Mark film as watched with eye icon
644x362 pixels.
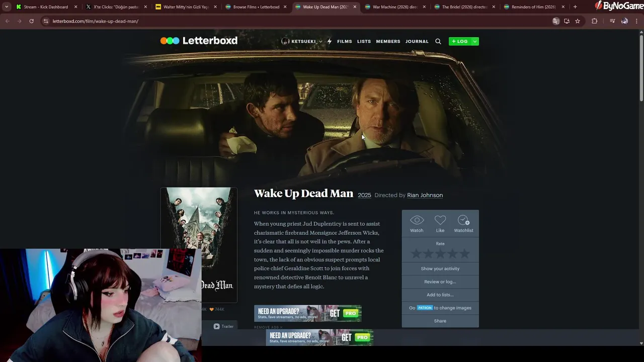click(417, 224)
